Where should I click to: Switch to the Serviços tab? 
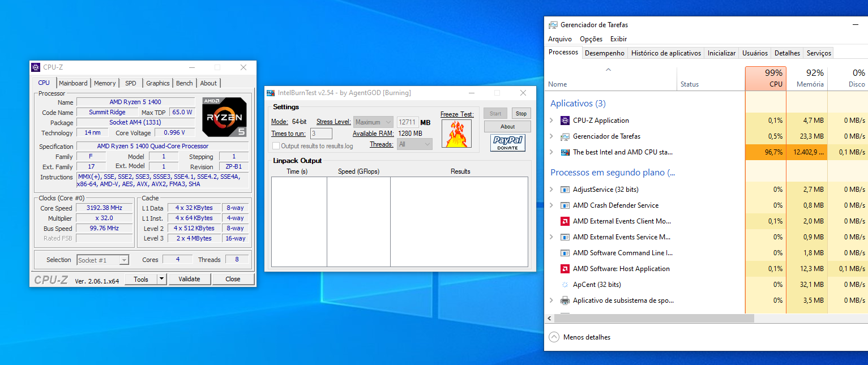point(819,53)
